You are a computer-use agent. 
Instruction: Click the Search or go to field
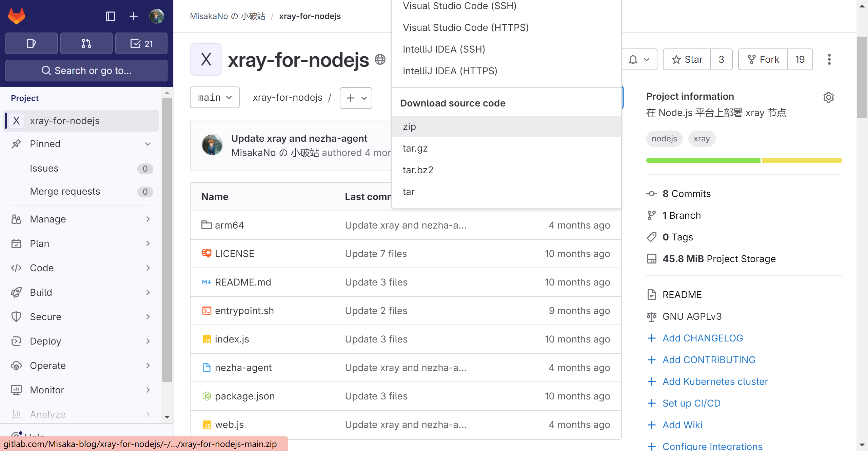pyautogui.click(x=86, y=71)
